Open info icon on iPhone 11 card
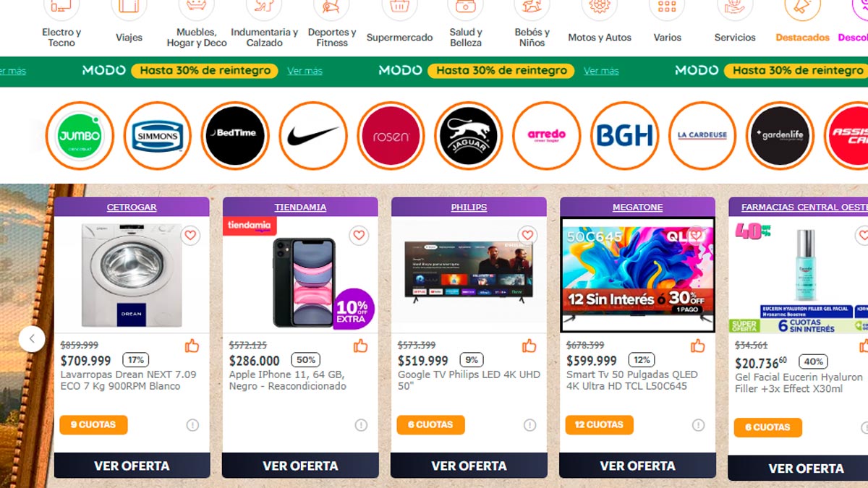Screen dimensions: 868x488 (x=361, y=425)
